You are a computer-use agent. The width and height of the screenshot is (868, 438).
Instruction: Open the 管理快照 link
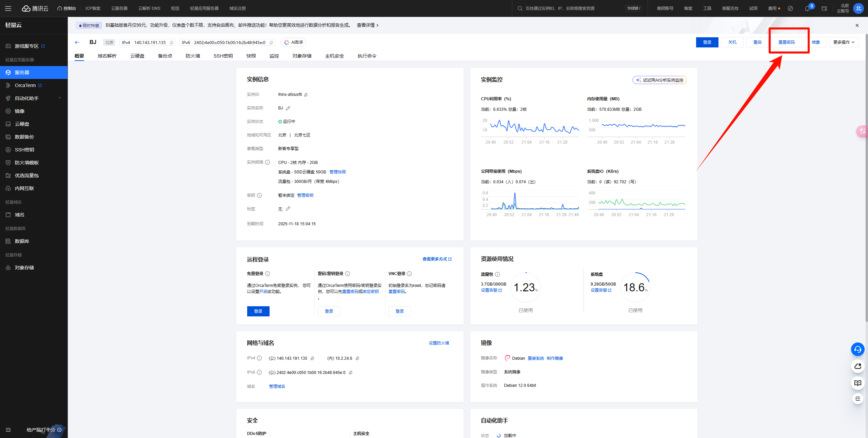[x=337, y=172]
